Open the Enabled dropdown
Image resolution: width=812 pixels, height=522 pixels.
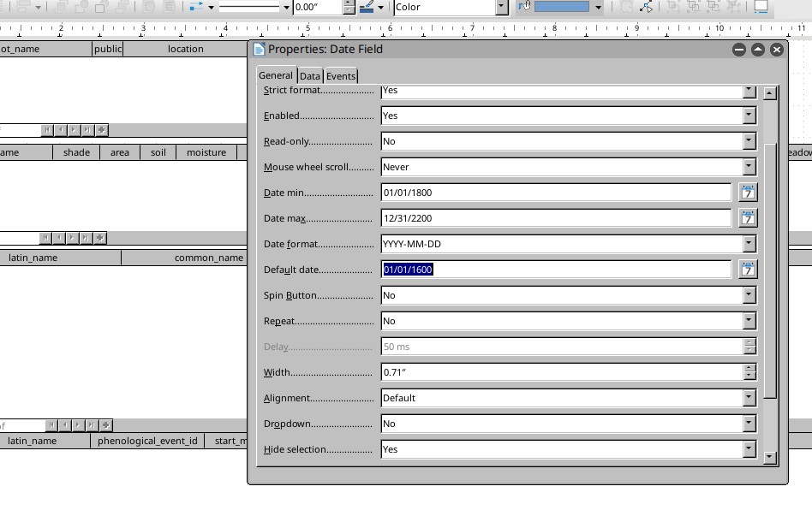(749, 116)
